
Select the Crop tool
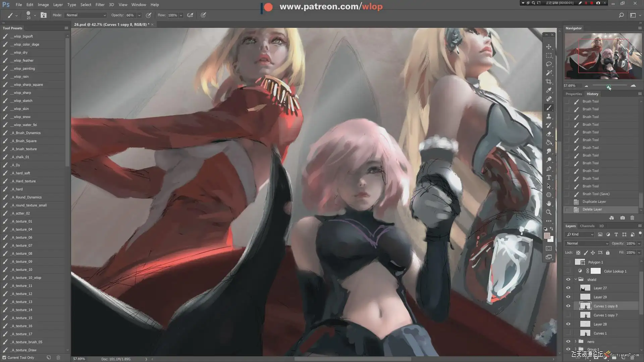pyautogui.click(x=549, y=81)
